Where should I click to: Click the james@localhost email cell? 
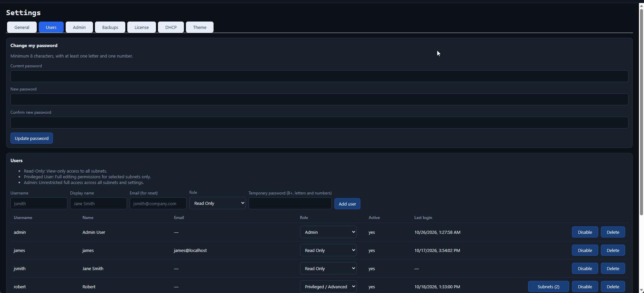tap(190, 250)
